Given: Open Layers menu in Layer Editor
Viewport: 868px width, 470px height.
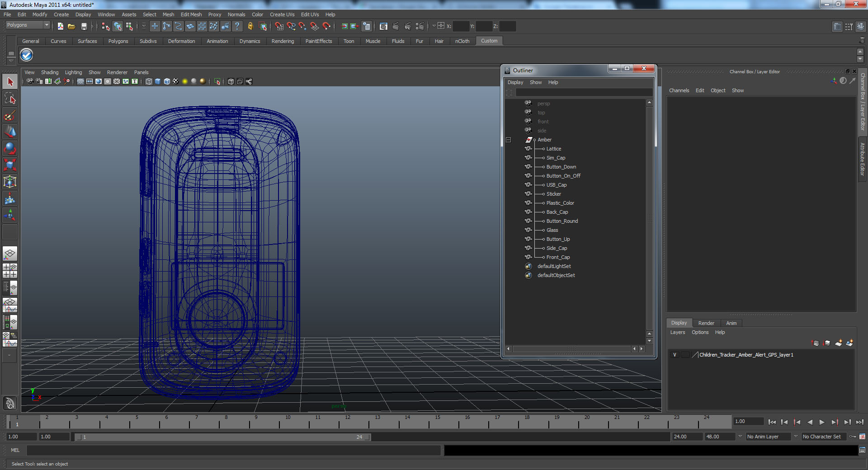Looking at the screenshot, I should [677, 332].
